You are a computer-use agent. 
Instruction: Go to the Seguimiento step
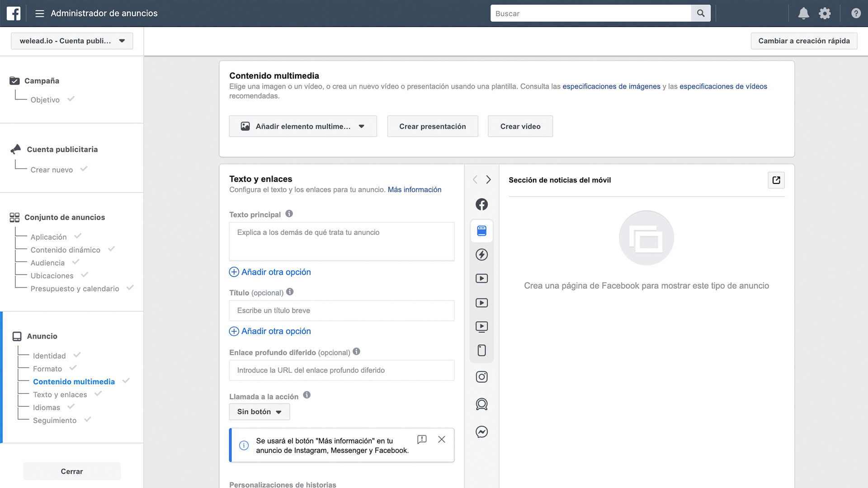[x=55, y=421]
